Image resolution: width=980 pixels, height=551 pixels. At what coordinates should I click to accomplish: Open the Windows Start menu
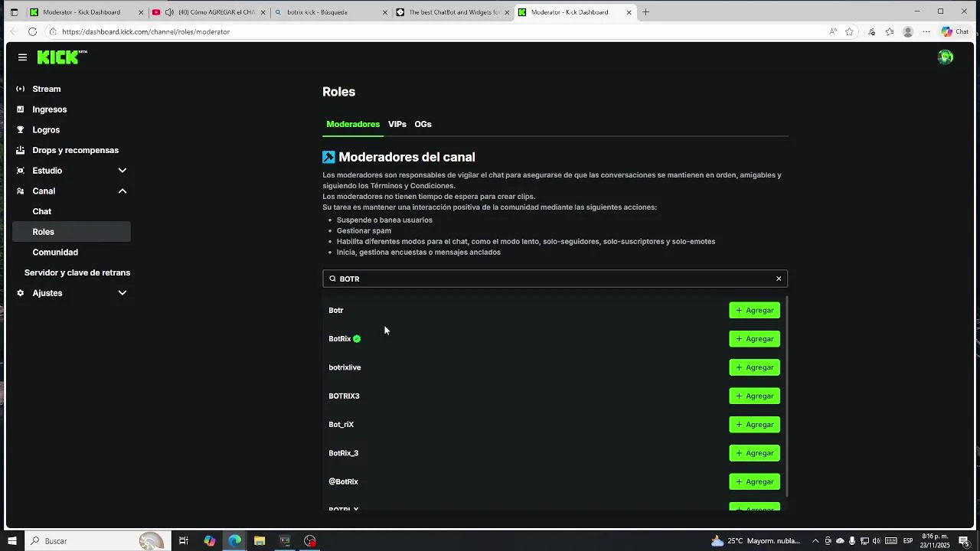pyautogui.click(x=12, y=541)
